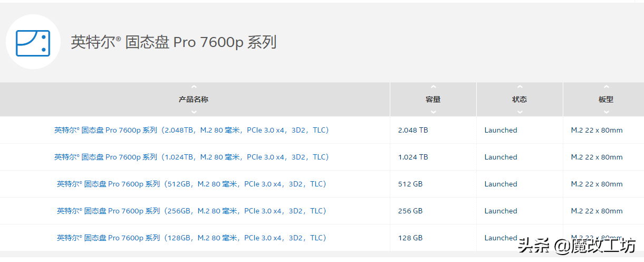Click the 状态 column header
Screen dimensions: 644x262
520,99
